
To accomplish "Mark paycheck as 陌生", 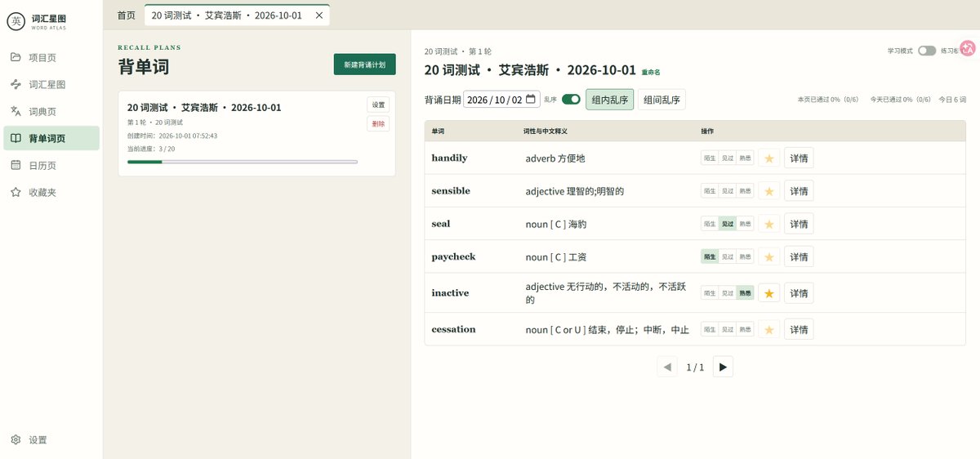I will click(710, 256).
